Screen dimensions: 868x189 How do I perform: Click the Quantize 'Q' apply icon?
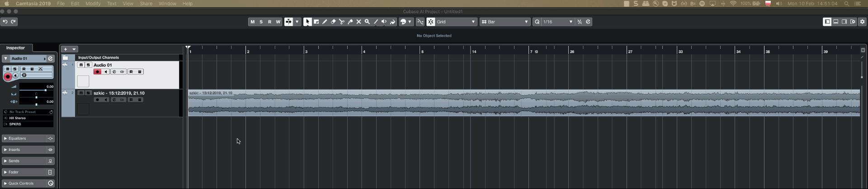click(x=537, y=22)
